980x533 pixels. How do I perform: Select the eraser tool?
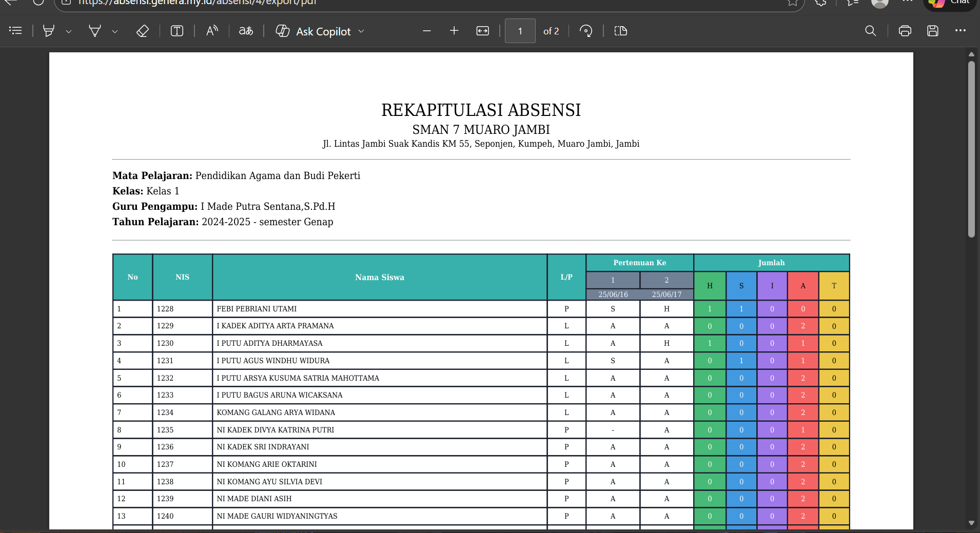pos(143,31)
